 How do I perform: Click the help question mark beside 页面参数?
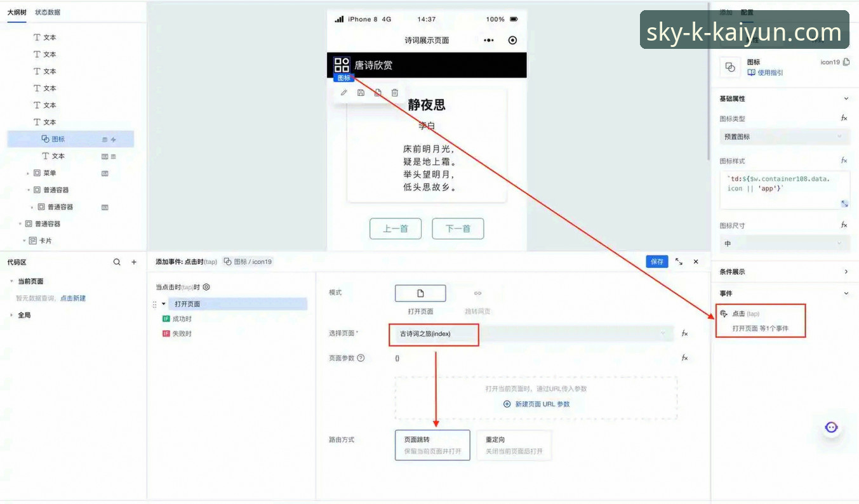pos(361,358)
